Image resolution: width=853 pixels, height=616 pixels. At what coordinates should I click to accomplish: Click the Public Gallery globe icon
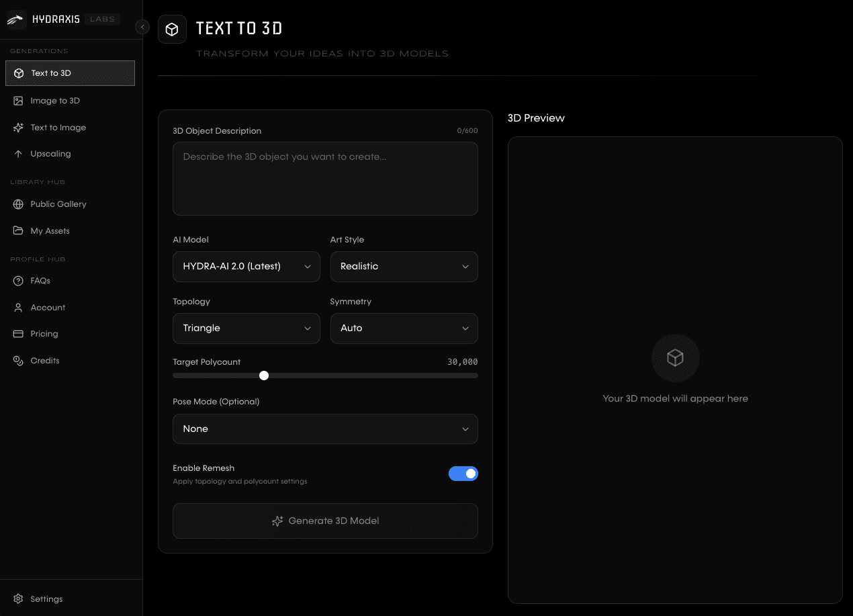[x=18, y=204]
